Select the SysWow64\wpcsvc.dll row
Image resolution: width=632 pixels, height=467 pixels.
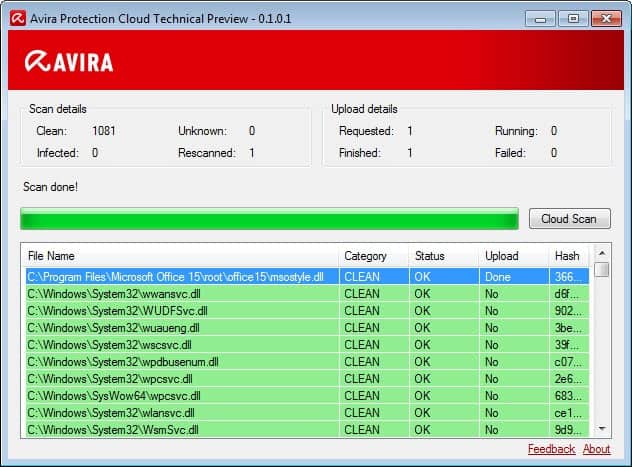click(x=308, y=396)
